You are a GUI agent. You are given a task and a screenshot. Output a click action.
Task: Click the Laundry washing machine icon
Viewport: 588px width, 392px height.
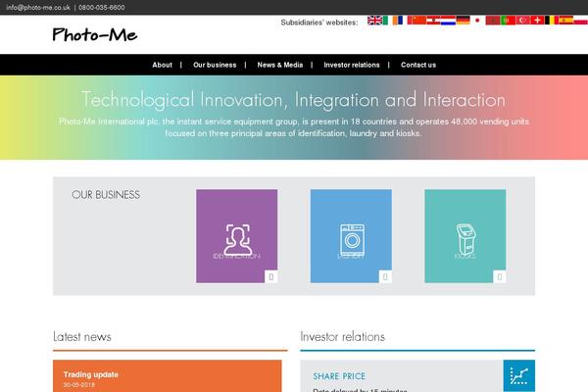352,240
